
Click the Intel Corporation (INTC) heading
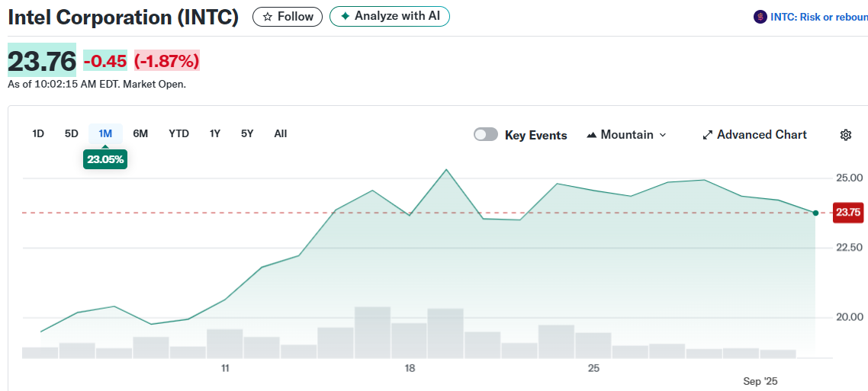click(x=124, y=17)
